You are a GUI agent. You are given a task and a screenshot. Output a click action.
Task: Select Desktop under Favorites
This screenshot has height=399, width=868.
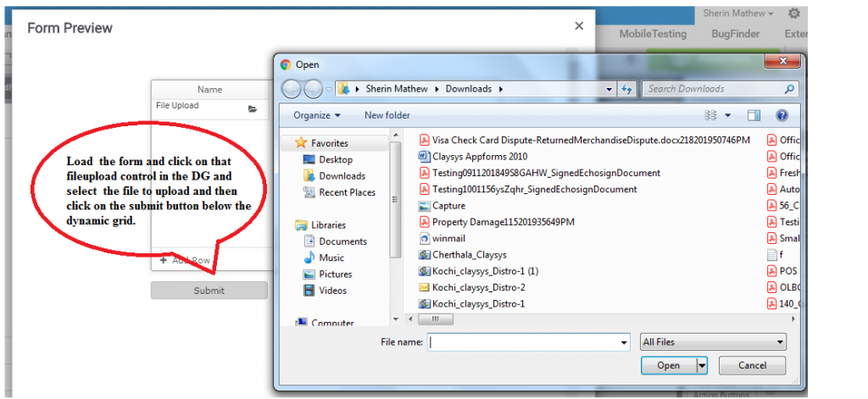[x=337, y=159]
